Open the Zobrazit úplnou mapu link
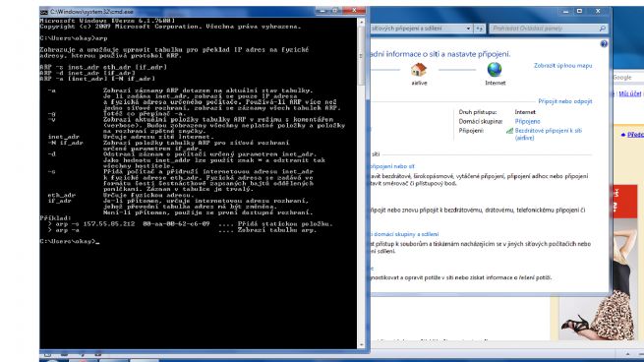Screen dimensions: 644x362 562,65
